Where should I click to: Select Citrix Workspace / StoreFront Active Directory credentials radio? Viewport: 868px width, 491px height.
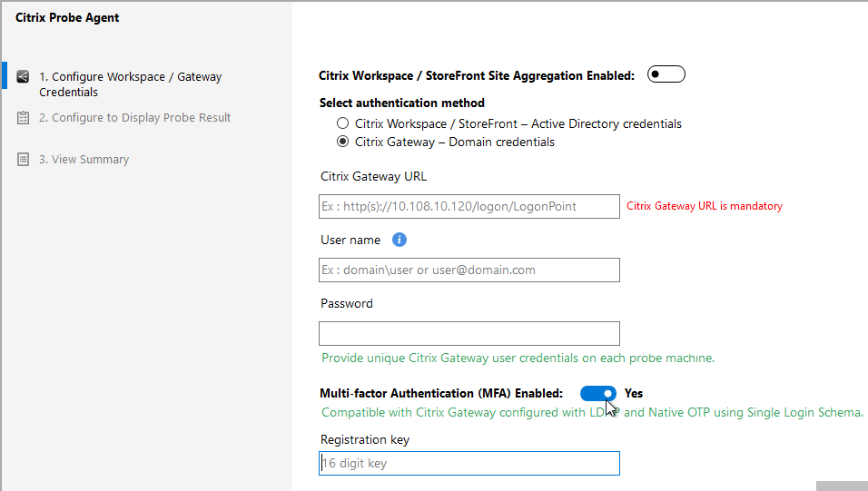(342, 123)
